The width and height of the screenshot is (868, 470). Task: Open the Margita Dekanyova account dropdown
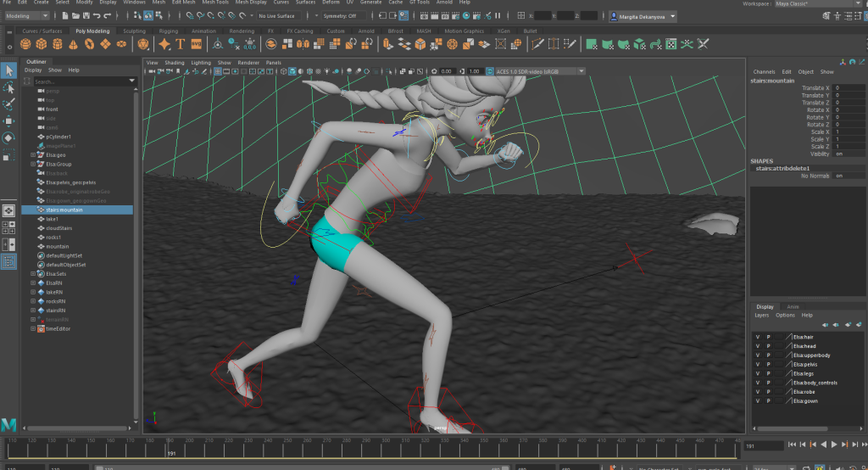click(x=643, y=17)
